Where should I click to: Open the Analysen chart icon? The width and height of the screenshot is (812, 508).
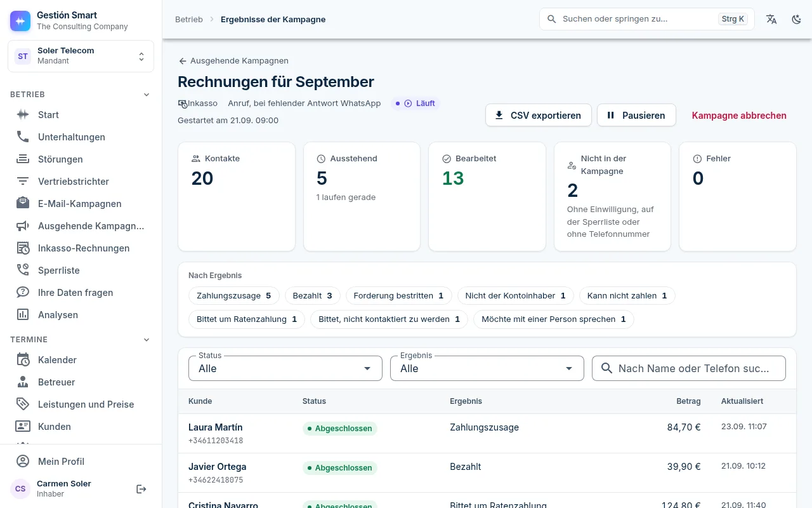[23, 315]
